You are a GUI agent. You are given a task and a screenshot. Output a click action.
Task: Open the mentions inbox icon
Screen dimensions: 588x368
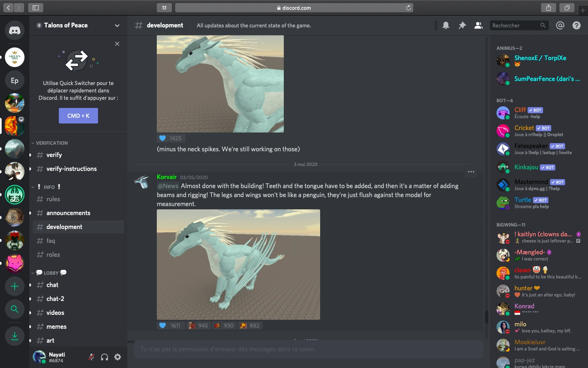click(x=560, y=25)
